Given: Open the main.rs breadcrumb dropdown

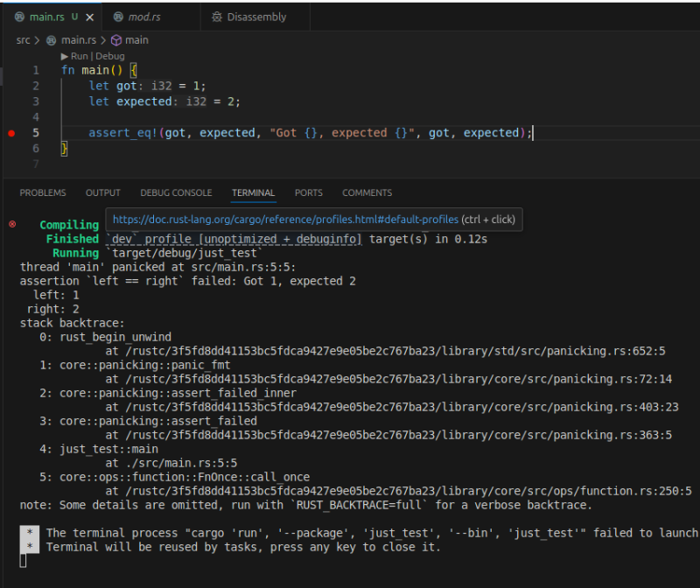Looking at the screenshot, I should click(x=78, y=40).
